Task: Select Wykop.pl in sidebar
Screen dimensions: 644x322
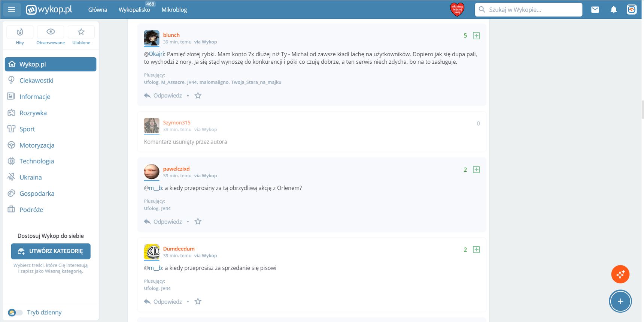Action: click(51, 64)
